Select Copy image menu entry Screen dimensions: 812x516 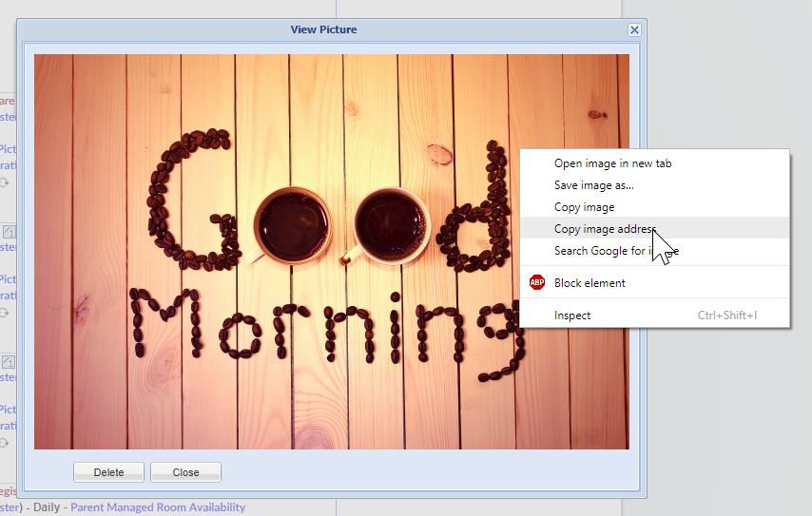click(654, 207)
